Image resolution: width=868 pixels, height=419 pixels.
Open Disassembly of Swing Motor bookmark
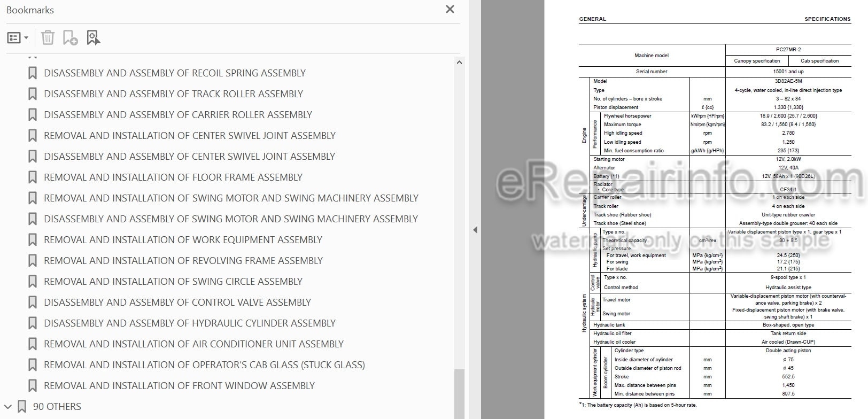(231, 219)
